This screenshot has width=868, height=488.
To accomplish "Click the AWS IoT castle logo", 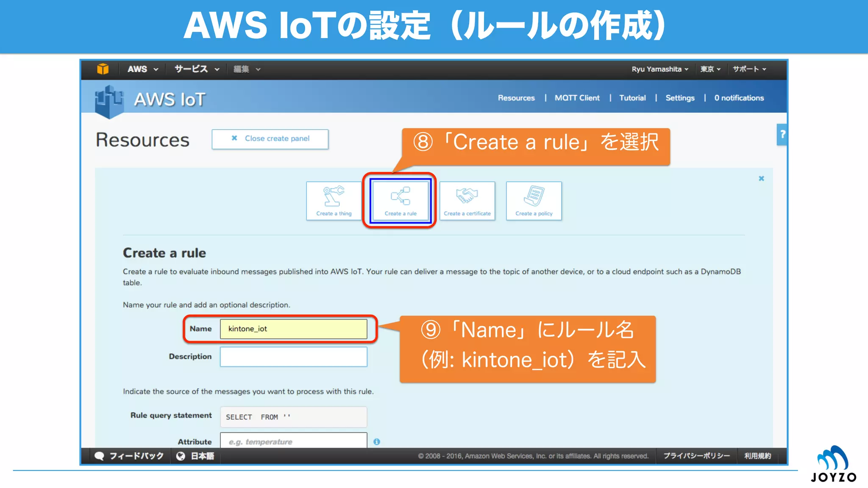I will (109, 101).
